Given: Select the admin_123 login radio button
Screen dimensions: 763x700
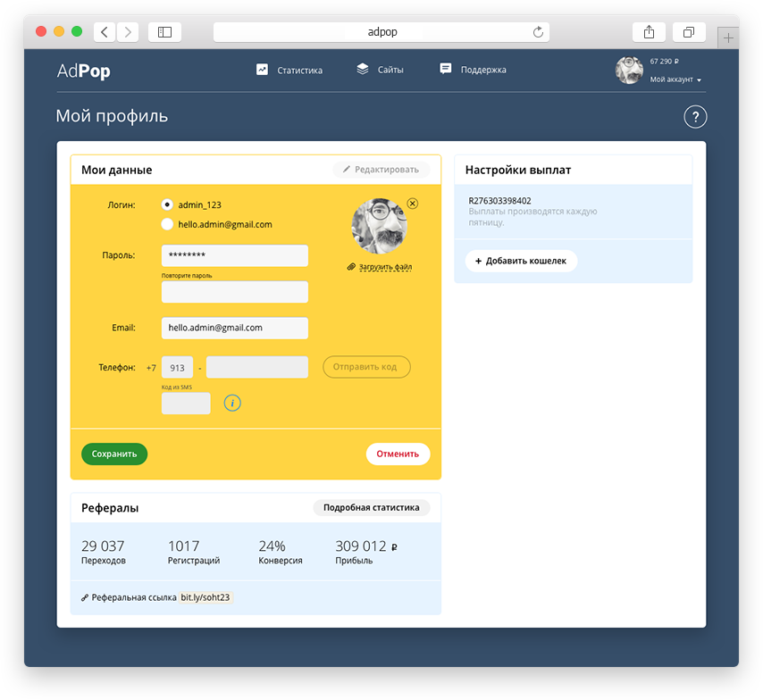Looking at the screenshot, I should [x=167, y=204].
